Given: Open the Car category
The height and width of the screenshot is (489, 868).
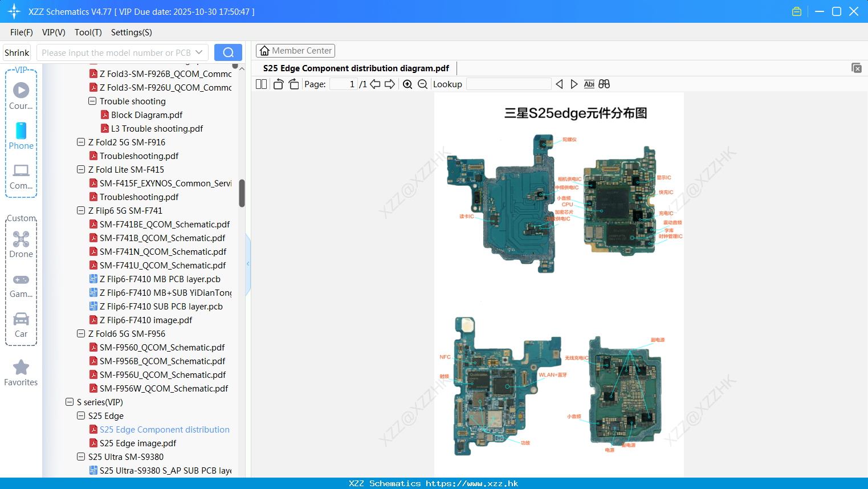Looking at the screenshot, I should (21, 325).
